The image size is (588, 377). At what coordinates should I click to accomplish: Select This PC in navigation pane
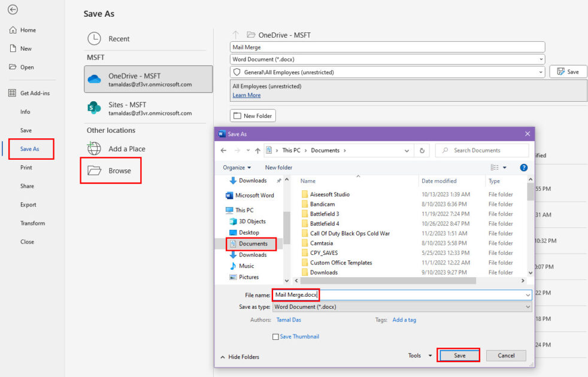[x=240, y=210]
